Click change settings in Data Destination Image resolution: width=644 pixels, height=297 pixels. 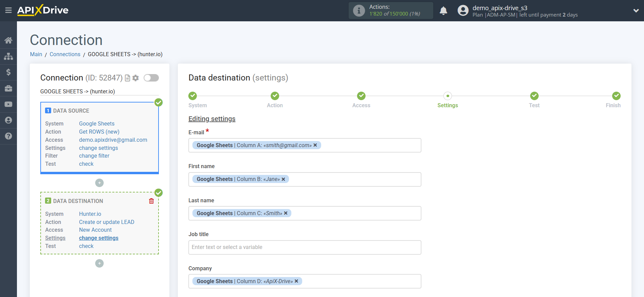coord(99,238)
